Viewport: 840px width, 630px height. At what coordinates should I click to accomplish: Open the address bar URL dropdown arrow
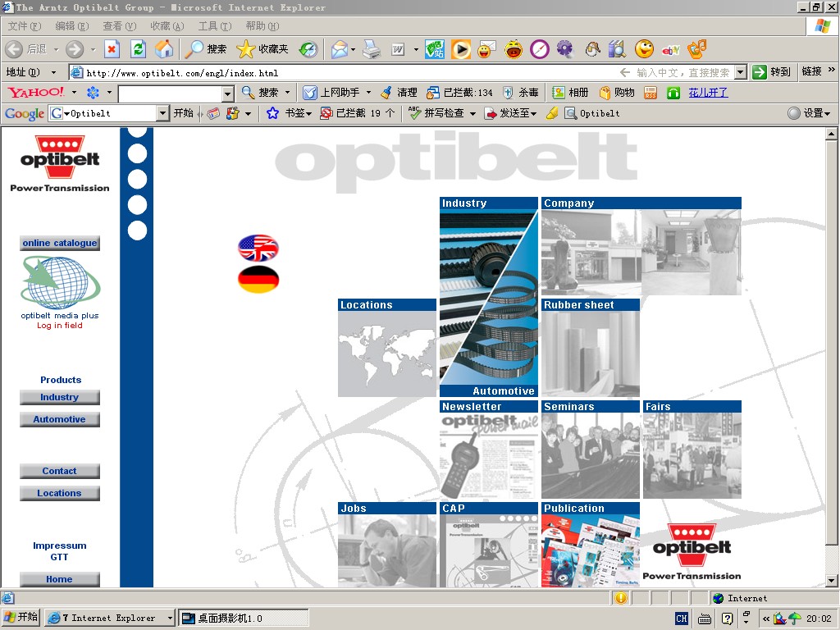click(741, 72)
